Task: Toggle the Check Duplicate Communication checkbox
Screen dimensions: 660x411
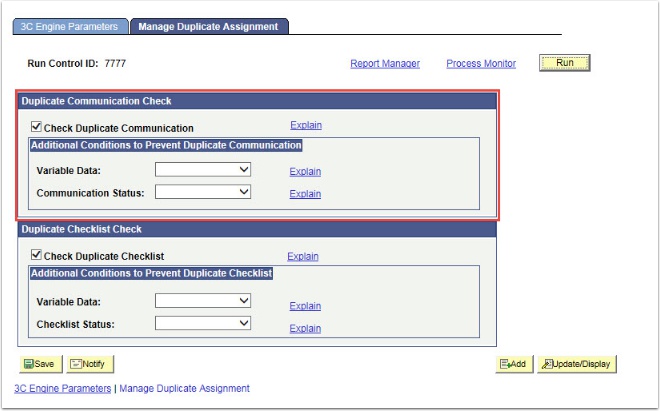Action: (x=36, y=126)
